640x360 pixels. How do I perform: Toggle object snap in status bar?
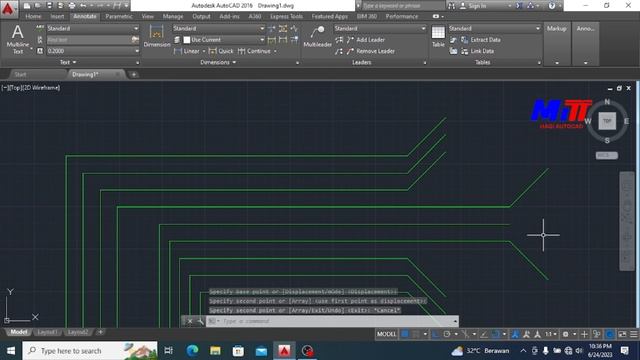click(495, 334)
